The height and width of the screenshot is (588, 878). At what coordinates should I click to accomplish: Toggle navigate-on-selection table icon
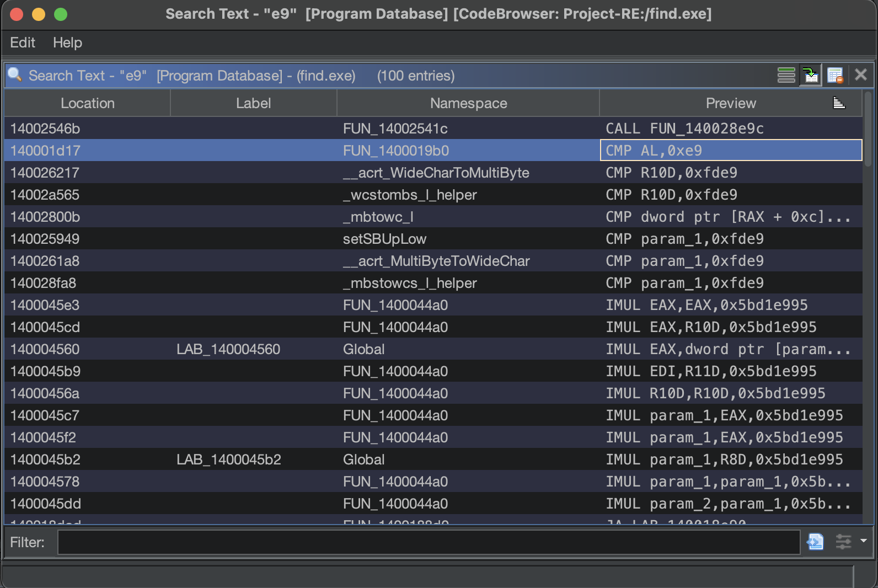(x=811, y=75)
